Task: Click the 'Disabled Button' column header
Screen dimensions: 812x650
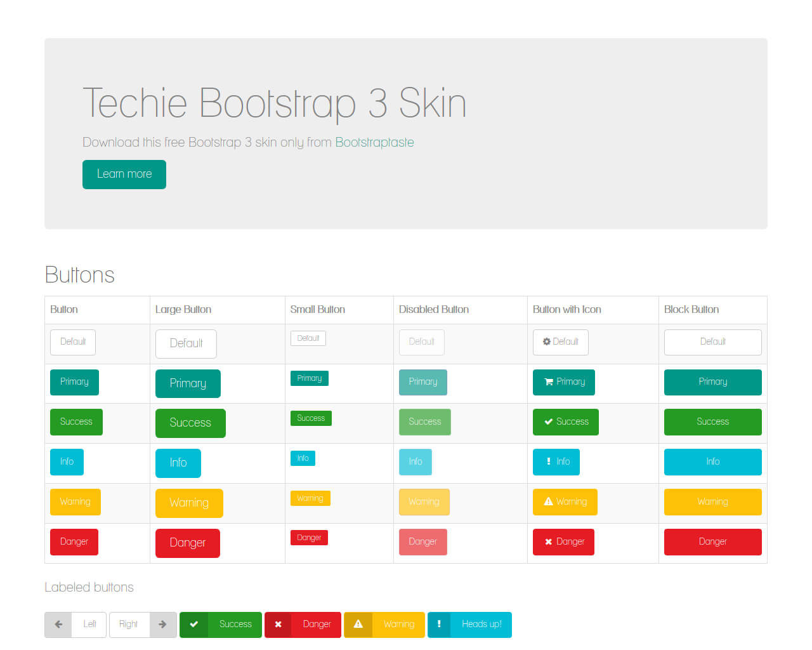Action: point(434,310)
